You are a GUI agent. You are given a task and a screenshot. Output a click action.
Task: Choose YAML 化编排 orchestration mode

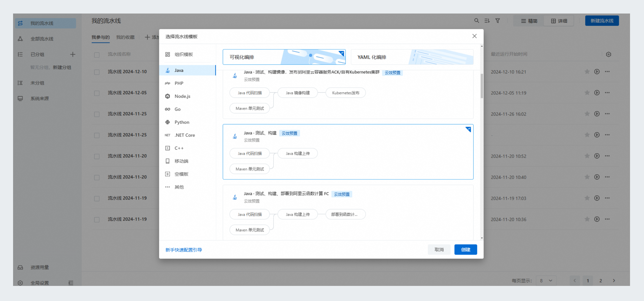[412, 57]
